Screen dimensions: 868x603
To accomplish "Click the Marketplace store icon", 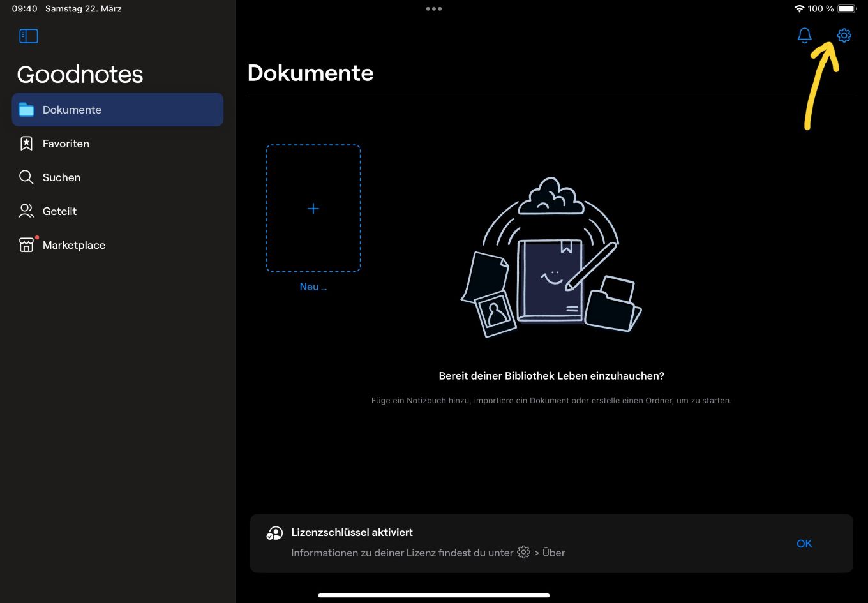I will pos(26,245).
